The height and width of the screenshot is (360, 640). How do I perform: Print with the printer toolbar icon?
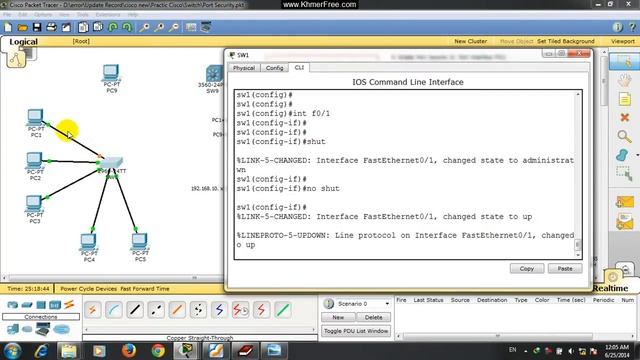pyautogui.click(x=51, y=27)
